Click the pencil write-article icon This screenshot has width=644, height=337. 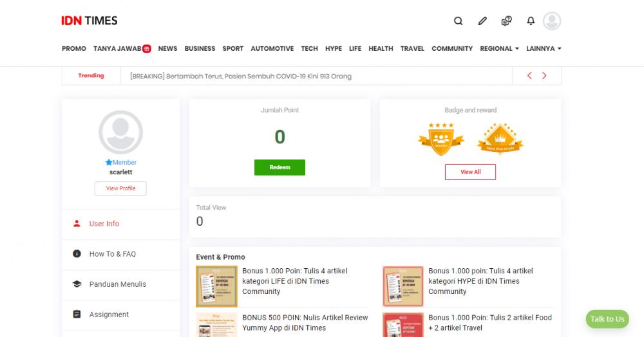pos(482,21)
